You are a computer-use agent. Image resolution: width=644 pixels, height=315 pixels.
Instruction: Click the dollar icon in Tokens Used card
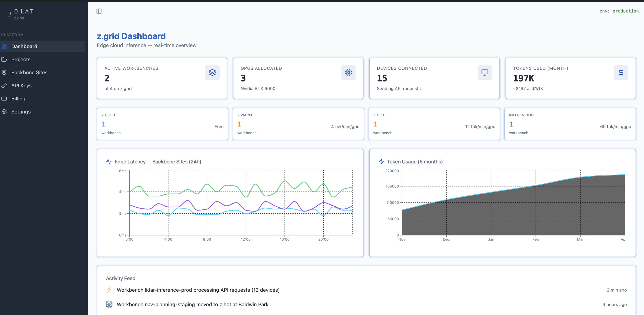tap(621, 73)
